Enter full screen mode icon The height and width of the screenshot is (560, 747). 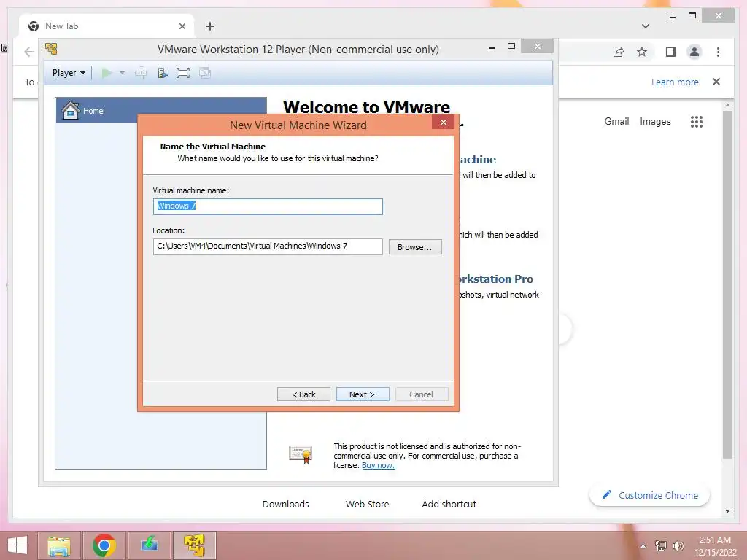coord(183,73)
